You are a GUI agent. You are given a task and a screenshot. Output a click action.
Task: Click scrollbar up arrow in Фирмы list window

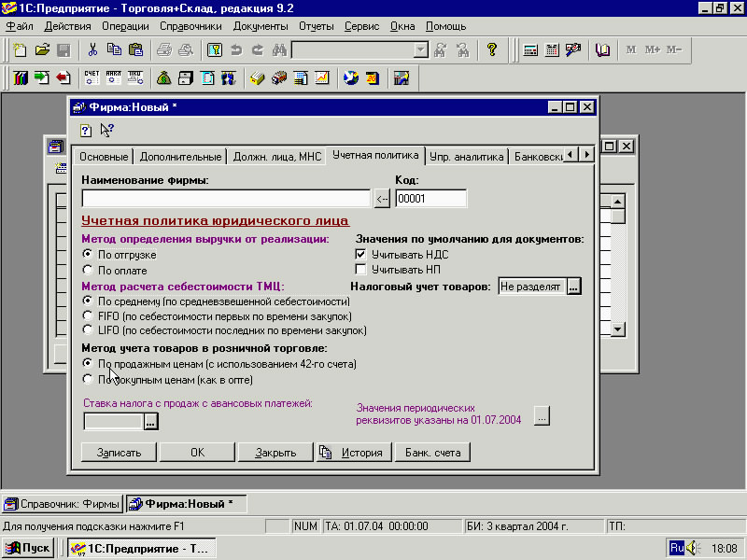(x=617, y=202)
